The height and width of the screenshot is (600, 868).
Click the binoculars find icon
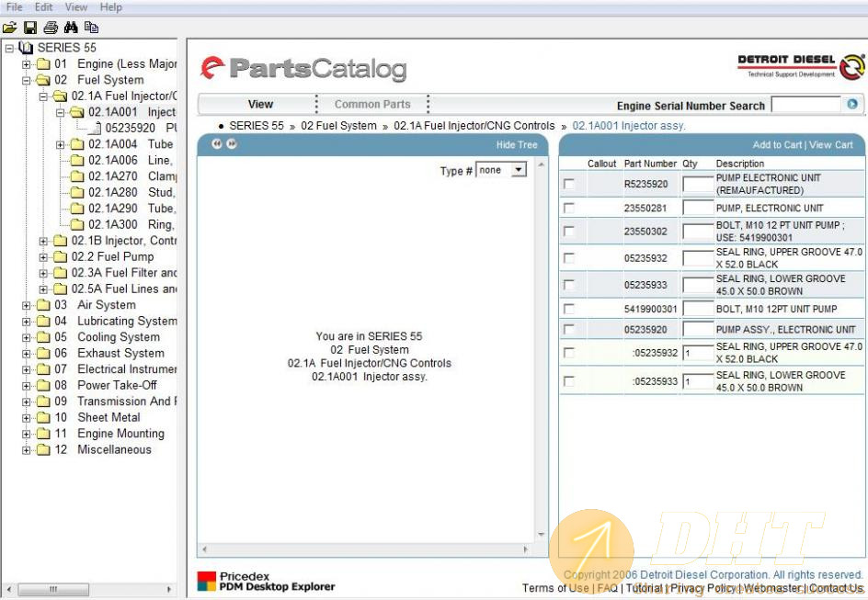pyautogui.click(x=71, y=27)
